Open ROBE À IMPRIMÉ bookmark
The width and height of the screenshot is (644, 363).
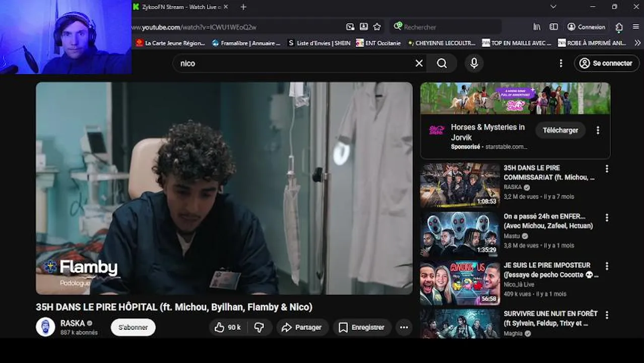(x=592, y=43)
